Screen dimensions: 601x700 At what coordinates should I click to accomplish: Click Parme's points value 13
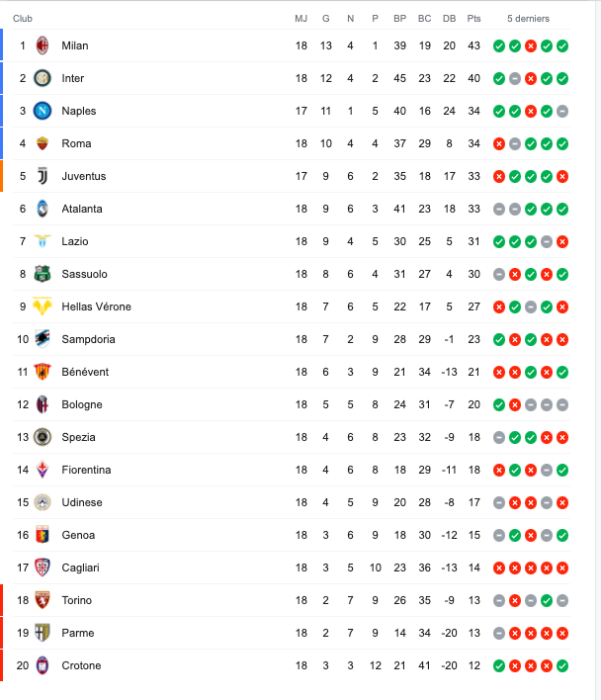pos(473,633)
